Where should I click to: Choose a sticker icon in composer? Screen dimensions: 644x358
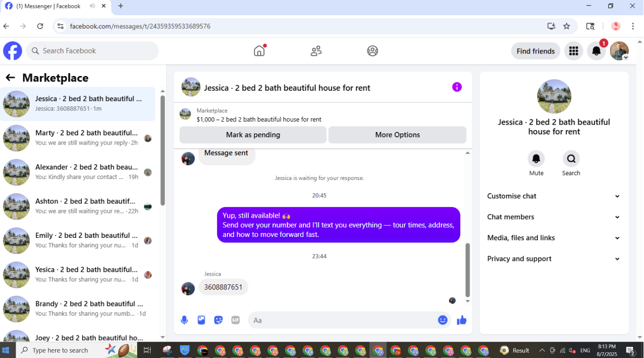(219, 320)
